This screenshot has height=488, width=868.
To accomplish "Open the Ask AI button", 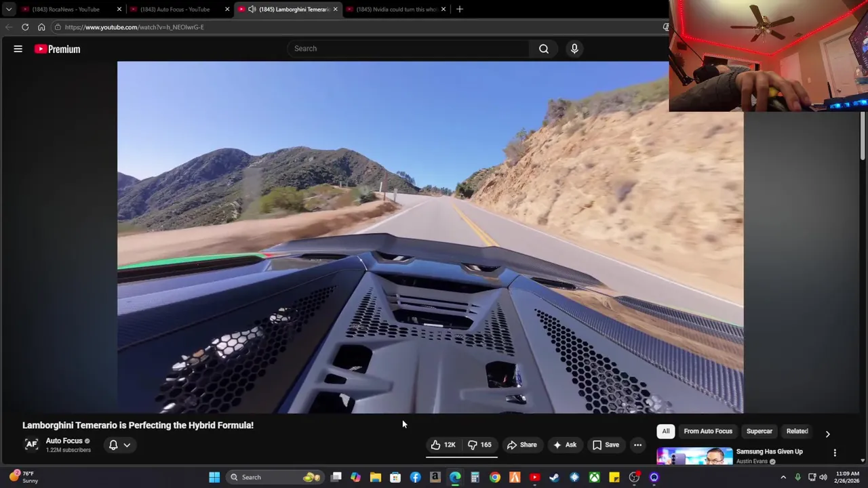I will coord(564,445).
